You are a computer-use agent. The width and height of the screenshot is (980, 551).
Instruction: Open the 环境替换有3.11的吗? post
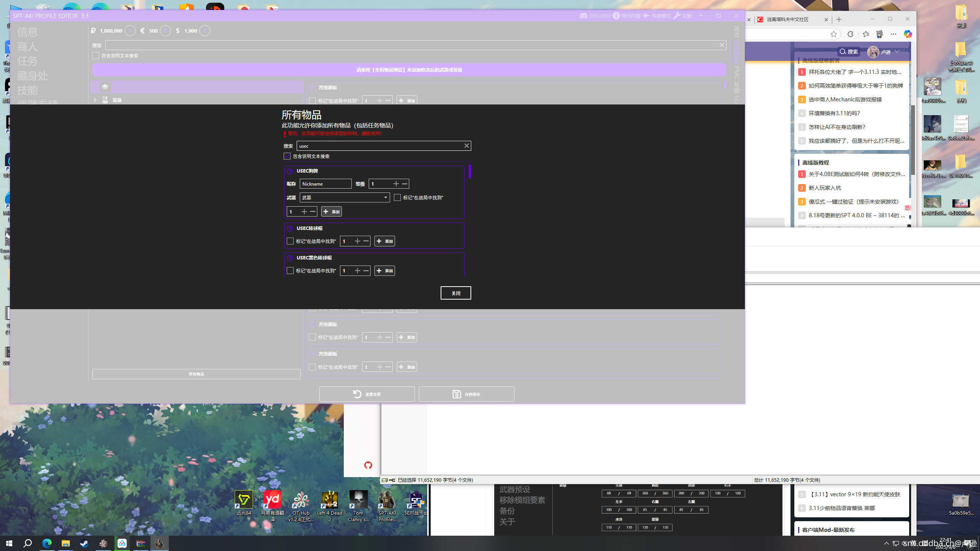pos(834,113)
